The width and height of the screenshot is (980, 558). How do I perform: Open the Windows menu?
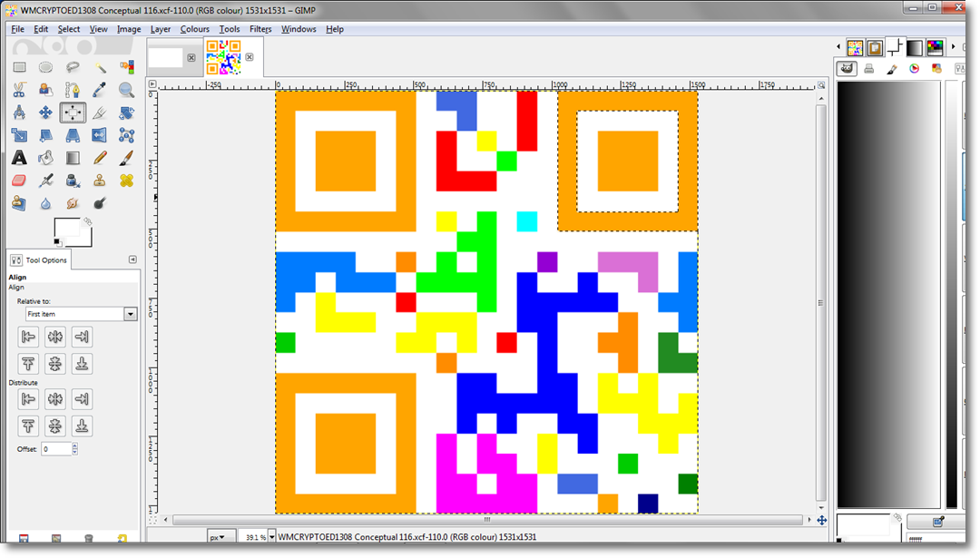[x=299, y=29]
